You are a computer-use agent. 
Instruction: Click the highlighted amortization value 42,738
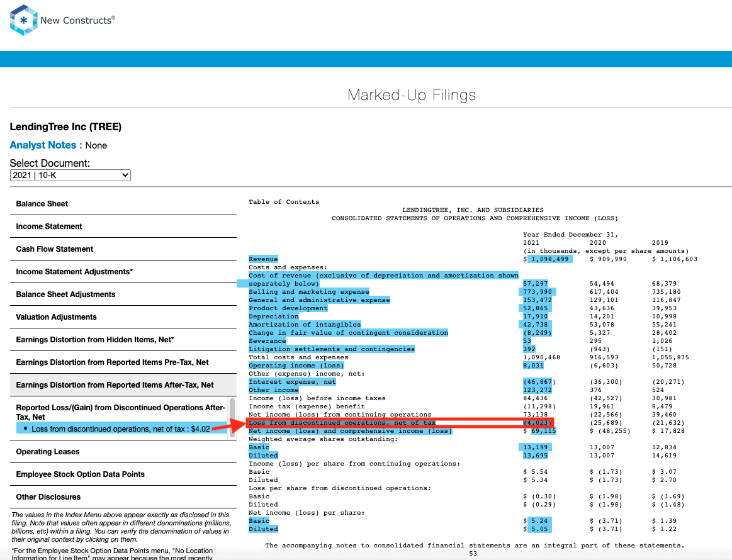[535, 324]
